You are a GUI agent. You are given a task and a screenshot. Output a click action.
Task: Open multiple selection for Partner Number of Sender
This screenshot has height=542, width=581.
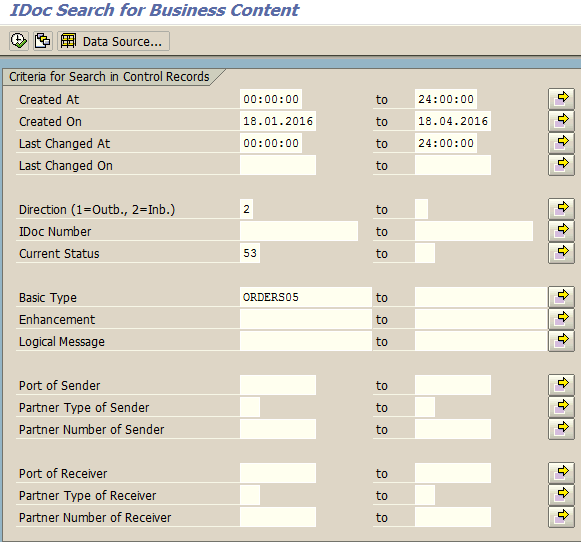pos(561,429)
